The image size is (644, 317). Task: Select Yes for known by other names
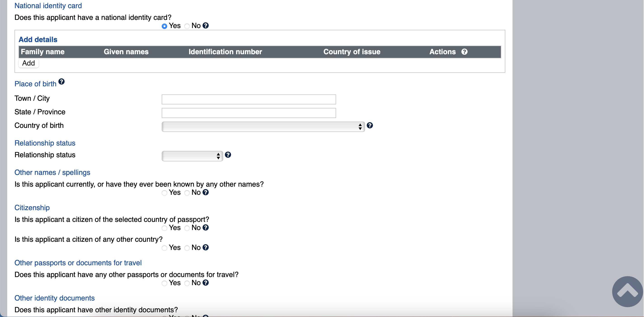click(x=164, y=193)
